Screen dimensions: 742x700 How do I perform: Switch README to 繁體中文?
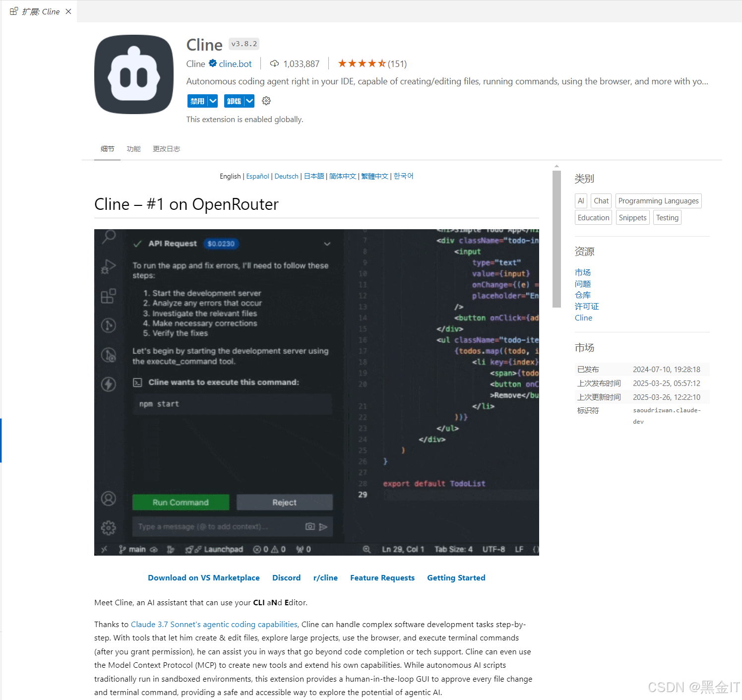[375, 176]
